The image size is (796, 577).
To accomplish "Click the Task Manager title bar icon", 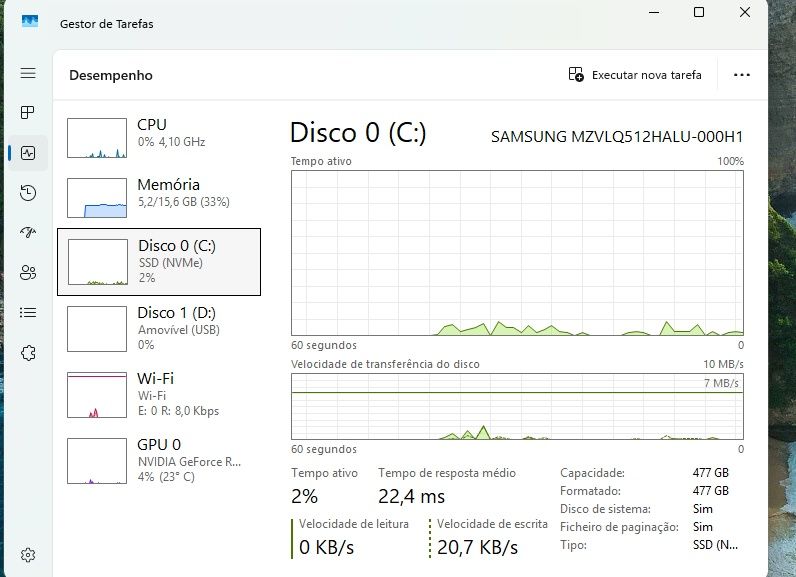I will [30, 23].
